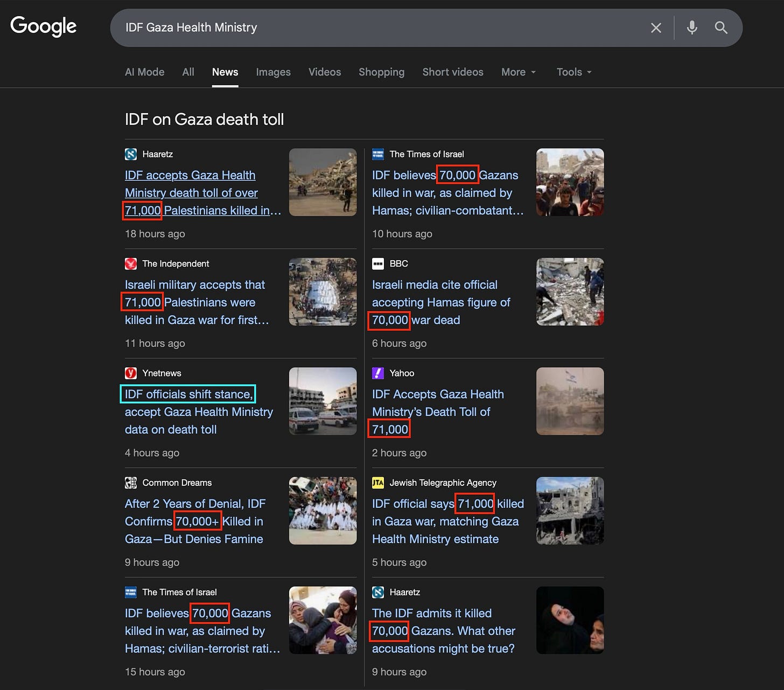The width and height of the screenshot is (784, 690).
Task: Click the Common Dreams source favicon
Action: coord(131,483)
